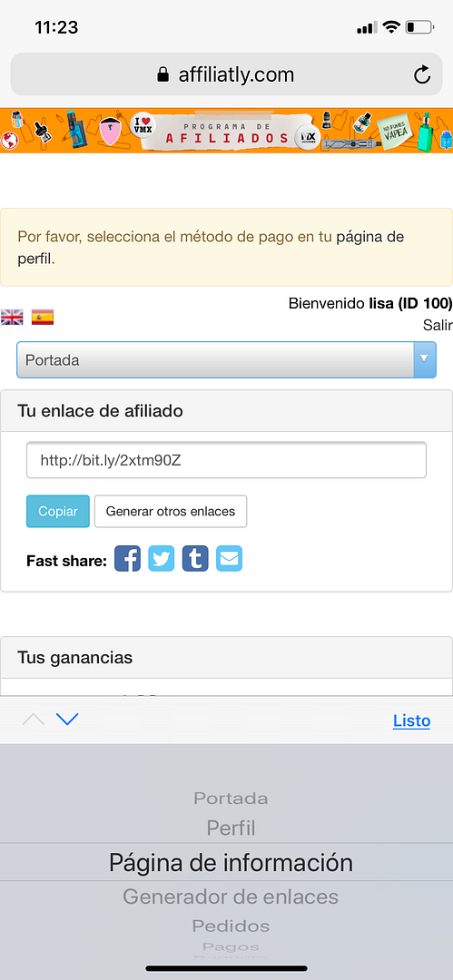The width and height of the screenshot is (453, 980).
Task: Switch language with the UK flag
Action: [12, 318]
